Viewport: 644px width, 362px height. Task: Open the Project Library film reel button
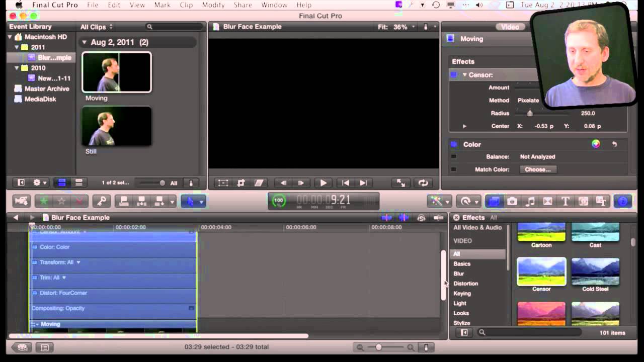click(x=23, y=347)
